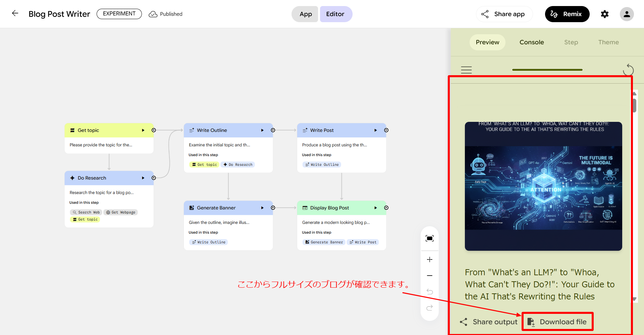The width and height of the screenshot is (644, 335).
Task: Switch to the App view
Action: 306,14
